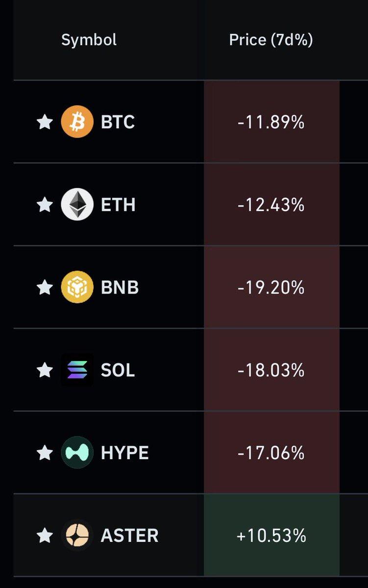Select the SOL symbol label

tap(118, 370)
